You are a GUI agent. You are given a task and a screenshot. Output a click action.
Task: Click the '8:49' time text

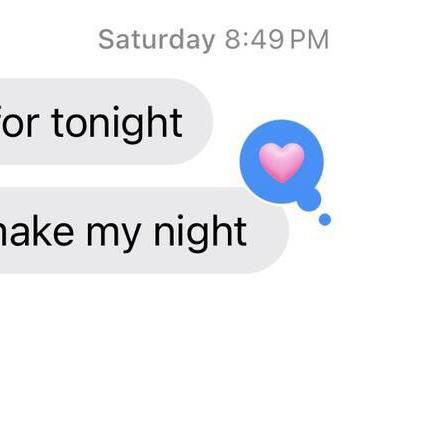[254, 40]
